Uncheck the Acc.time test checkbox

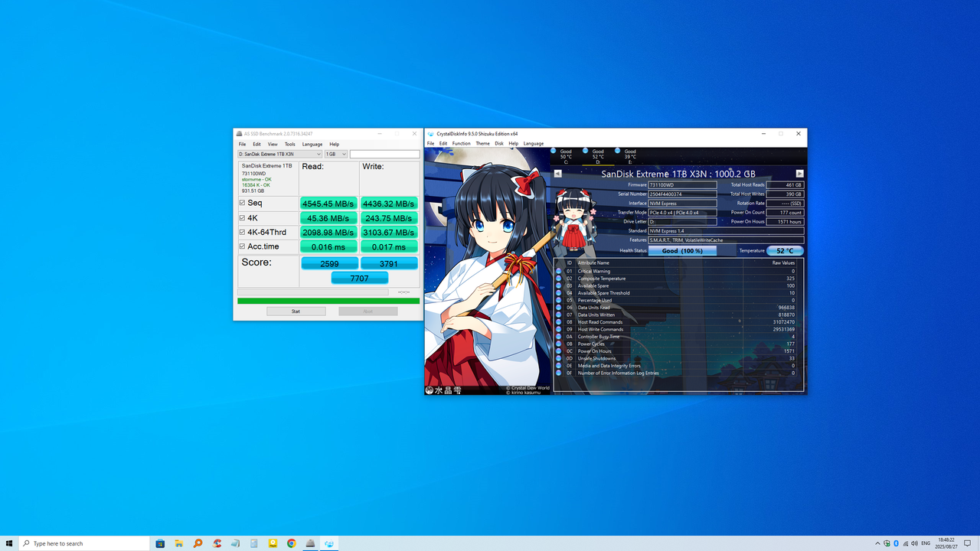[243, 246]
